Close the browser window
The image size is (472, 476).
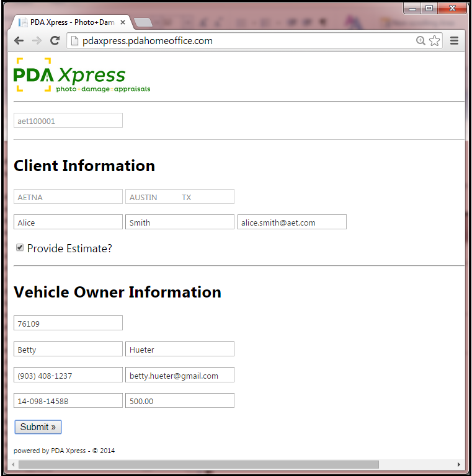pyautogui.click(x=452, y=9)
